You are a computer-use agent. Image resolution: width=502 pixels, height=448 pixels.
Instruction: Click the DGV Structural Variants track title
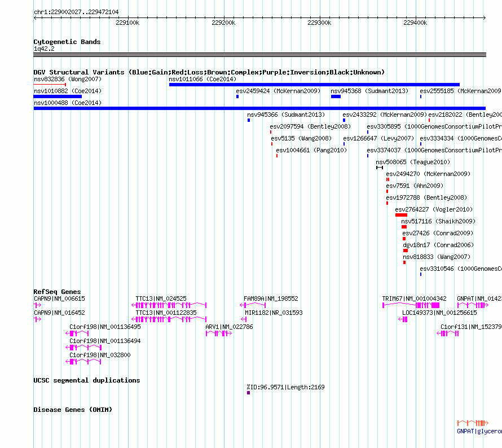click(x=209, y=72)
